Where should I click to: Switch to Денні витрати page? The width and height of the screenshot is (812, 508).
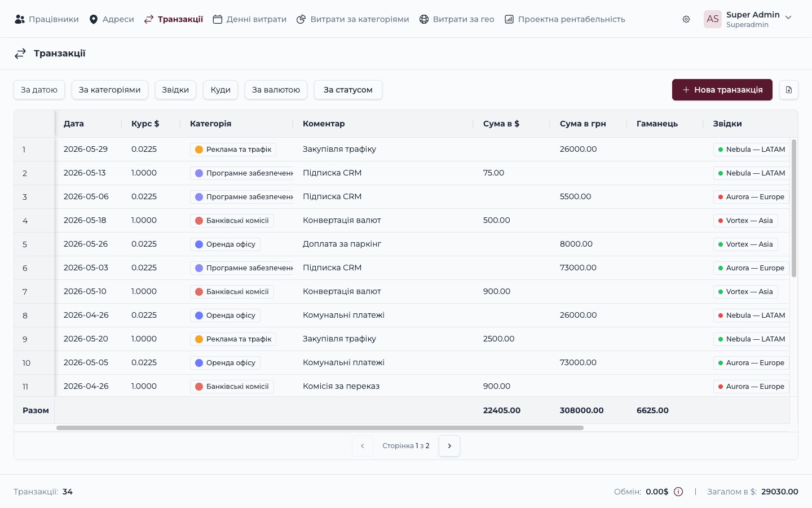pos(250,19)
